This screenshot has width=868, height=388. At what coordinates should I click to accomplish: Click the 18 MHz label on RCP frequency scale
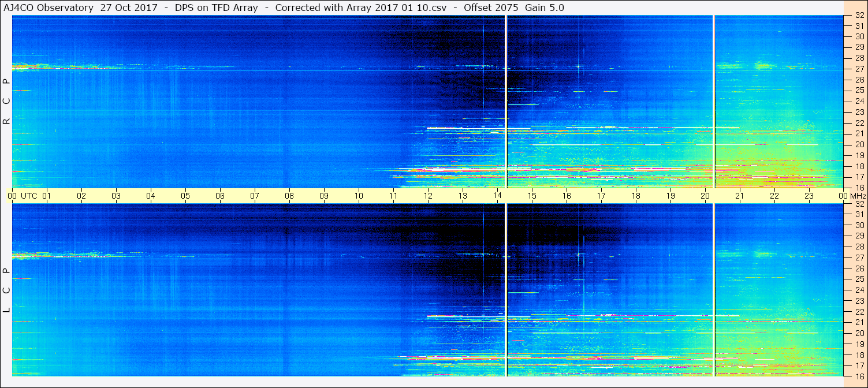[x=859, y=166]
